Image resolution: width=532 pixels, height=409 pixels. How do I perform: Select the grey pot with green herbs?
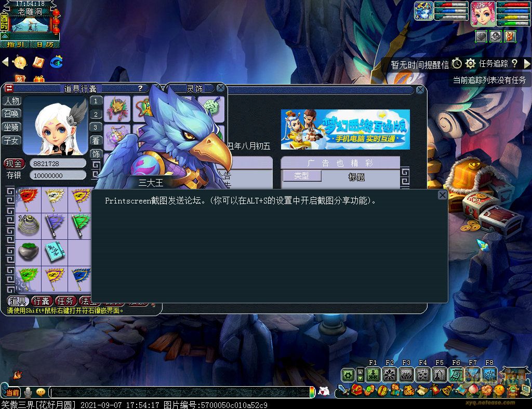29,252
